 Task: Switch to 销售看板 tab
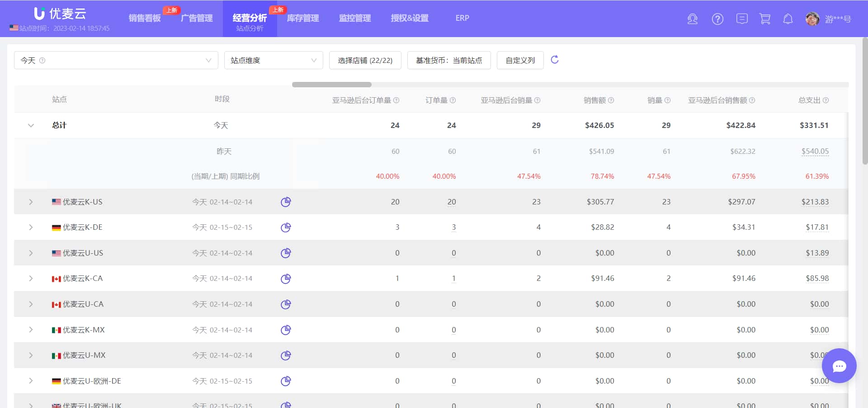[x=145, y=18]
